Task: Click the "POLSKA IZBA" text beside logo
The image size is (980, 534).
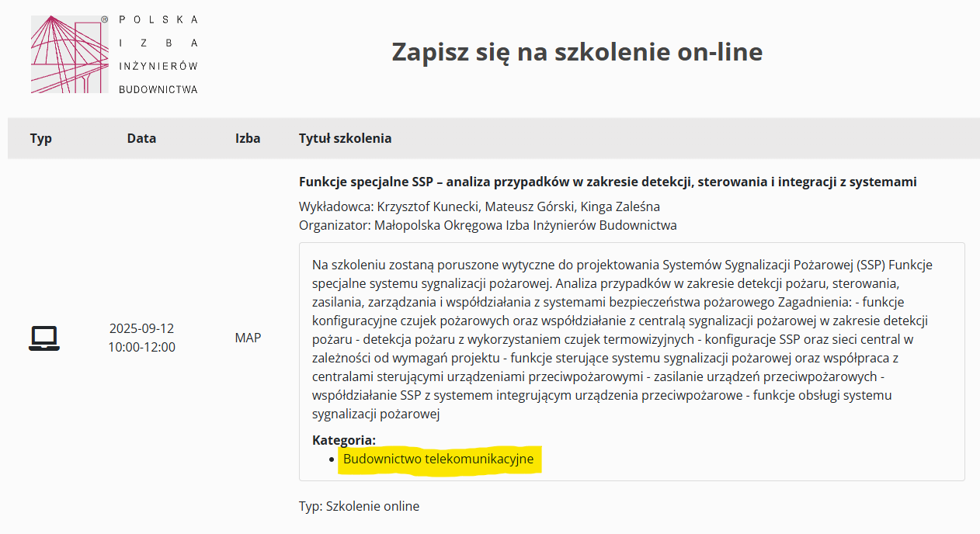Action: (158, 31)
